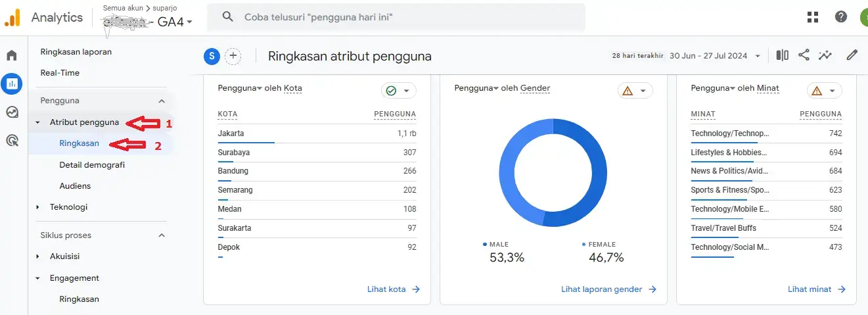The height and width of the screenshot is (315, 868).
Task: Collapse the Pengguna section chevron
Action: point(162,101)
